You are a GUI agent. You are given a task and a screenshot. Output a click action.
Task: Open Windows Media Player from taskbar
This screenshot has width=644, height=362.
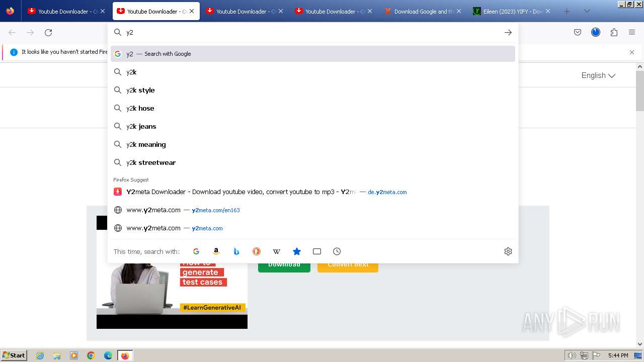click(x=74, y=355)
